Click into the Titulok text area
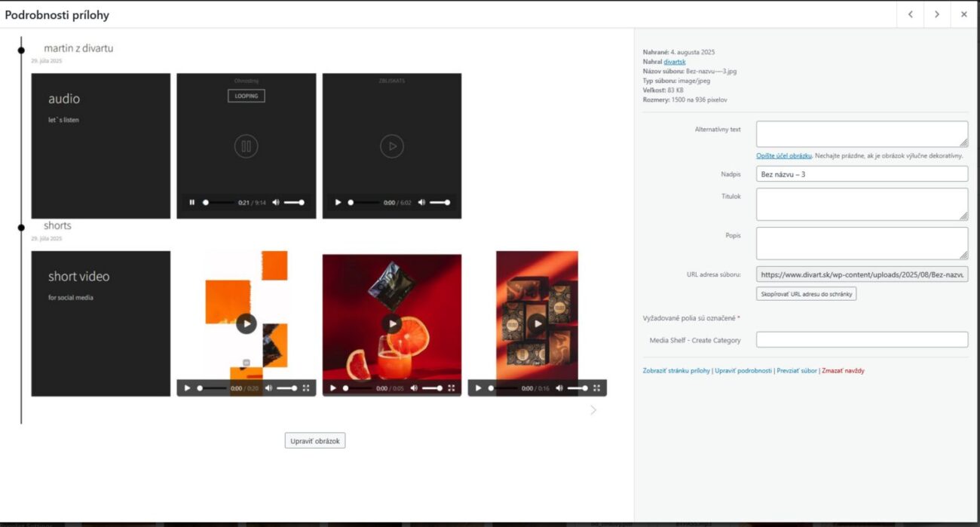The width and height of the screenshot is (980, 527). pyautogui.click(x=862, y=204)
